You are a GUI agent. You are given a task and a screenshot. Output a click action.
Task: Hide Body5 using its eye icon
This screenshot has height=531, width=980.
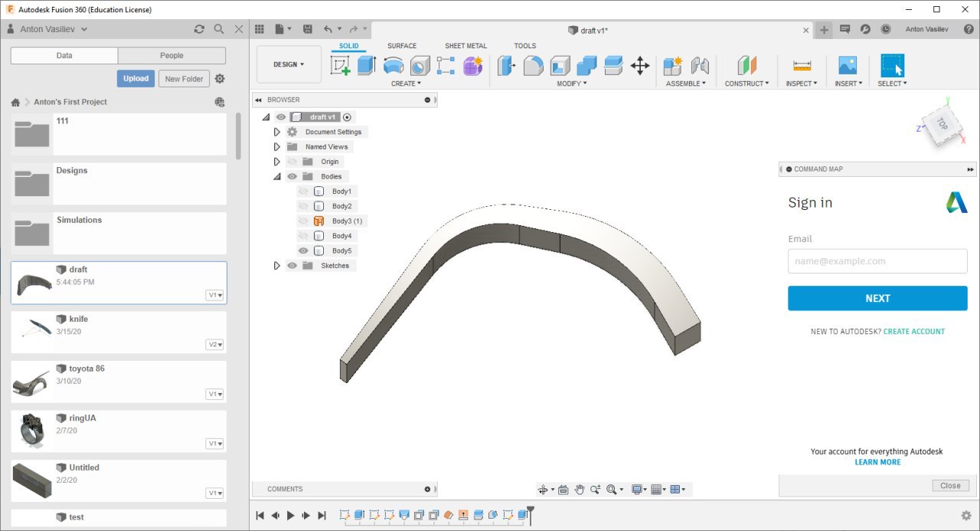(x=303, y=251)
